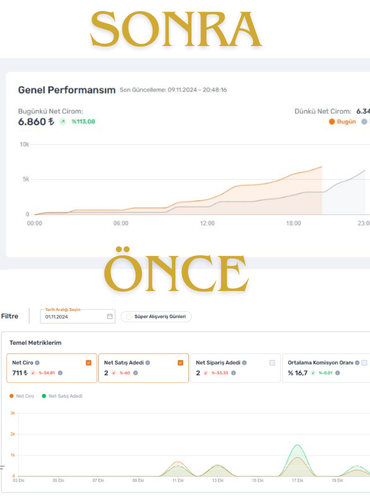The image size is (370, 500).
Task: Check the Net Sipariş Adedi checkbox
Action: tap(272, 363)
